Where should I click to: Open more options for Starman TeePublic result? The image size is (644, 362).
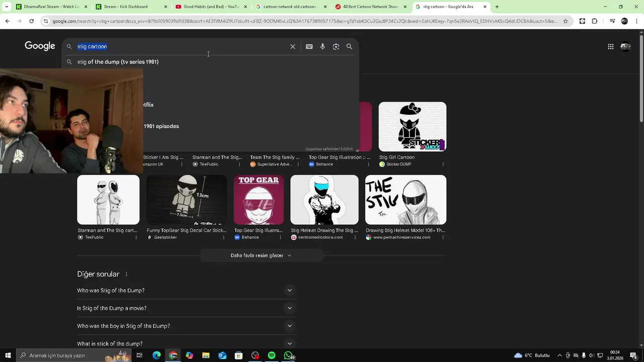(136, 237)
